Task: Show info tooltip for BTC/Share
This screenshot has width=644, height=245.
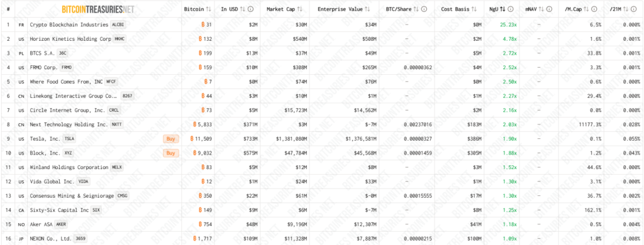Action: pyautogui.click(x=425, y=9)
